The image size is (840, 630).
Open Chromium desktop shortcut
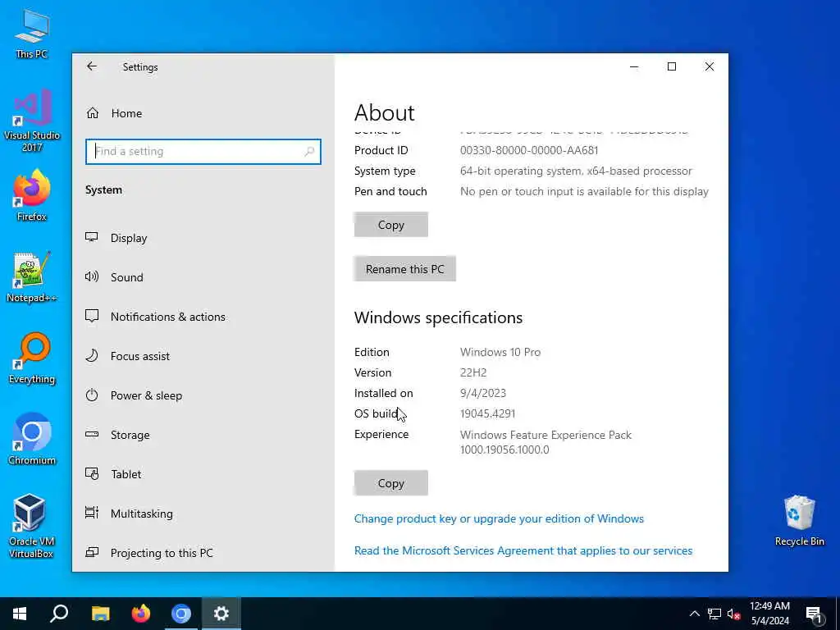[32, 440]
